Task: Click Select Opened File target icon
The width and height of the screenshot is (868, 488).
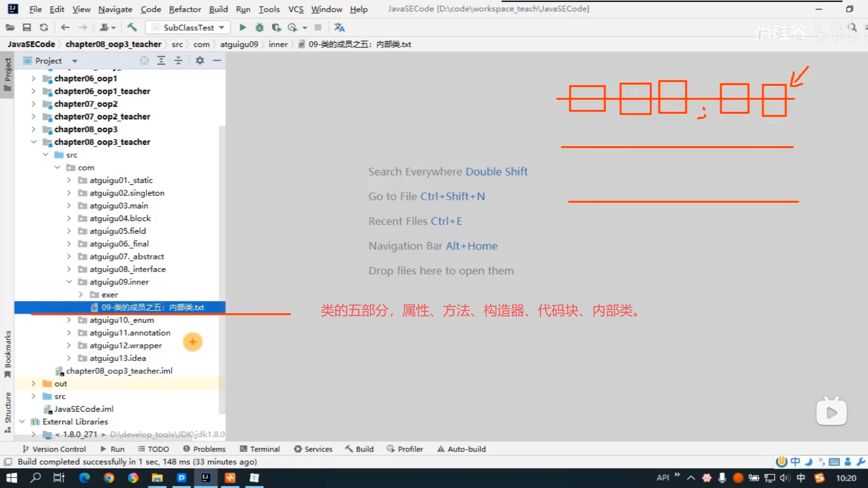Action: (x=144, y=61)
